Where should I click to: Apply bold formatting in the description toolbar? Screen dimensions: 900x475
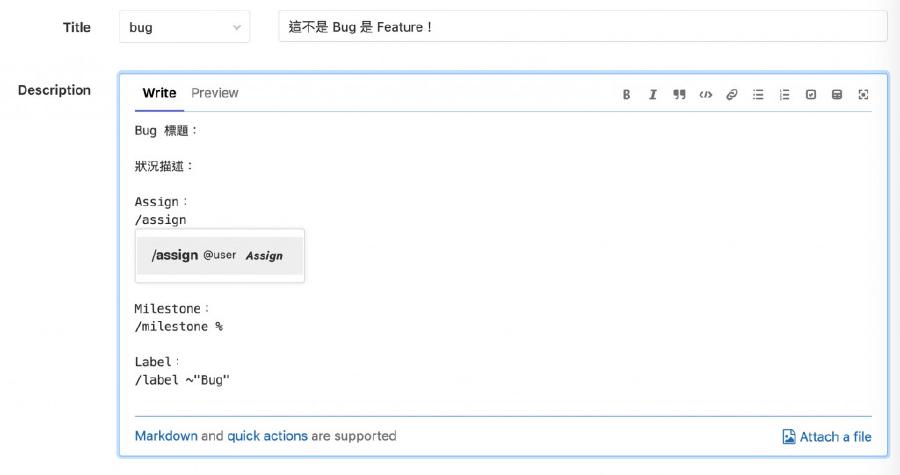pos(626,95)
